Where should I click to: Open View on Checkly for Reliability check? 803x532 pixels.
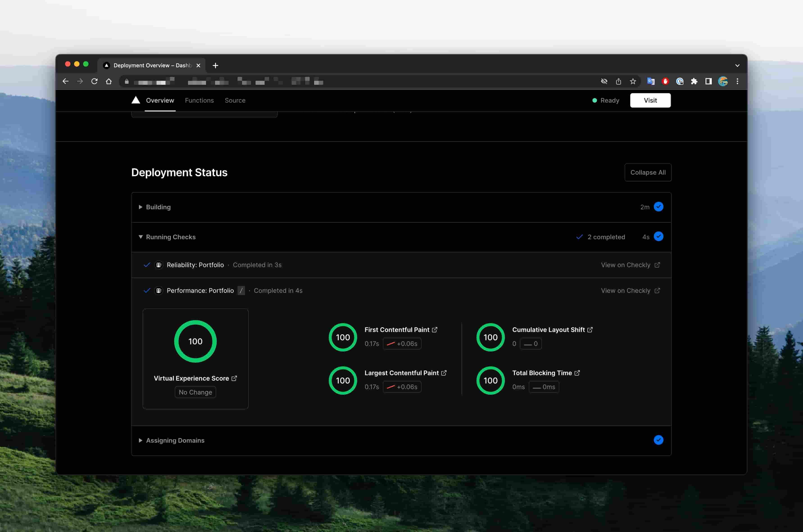(x=630, y=265)
